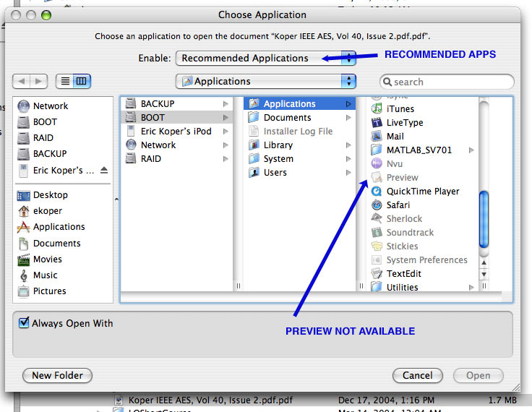Select Eric Koper's iPod in the first column

176,132
